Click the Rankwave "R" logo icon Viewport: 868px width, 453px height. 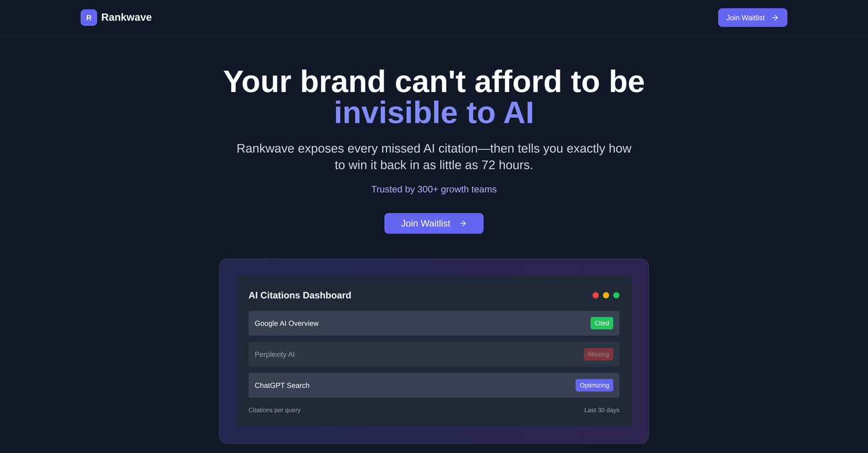pyautogui.click(x=88, y=17)
